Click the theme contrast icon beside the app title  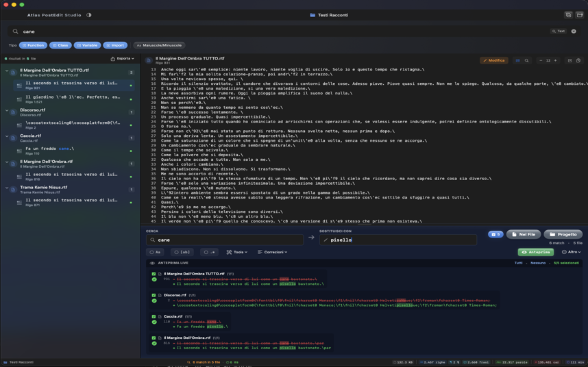pos(89,15)
